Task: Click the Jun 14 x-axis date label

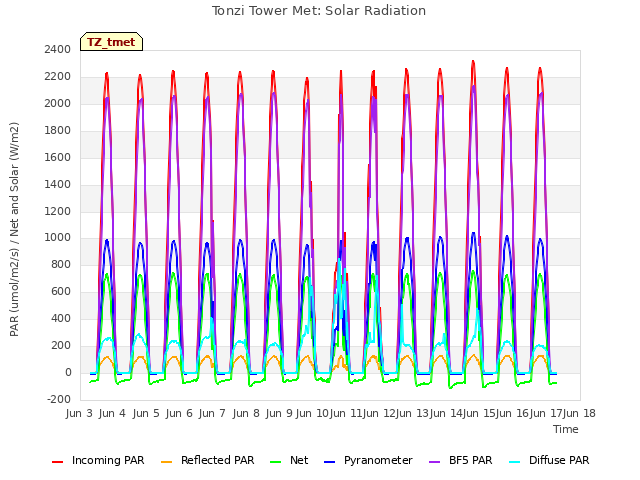Action: click(x=445, y=413)
